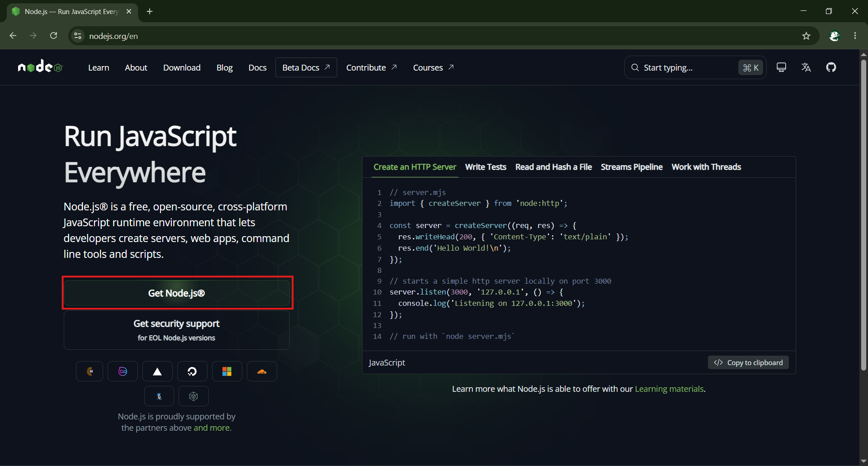This screenshot has width=868, height=466.
Task: Open the Chrome three-dot menu
Action: (x=855, y=36)
